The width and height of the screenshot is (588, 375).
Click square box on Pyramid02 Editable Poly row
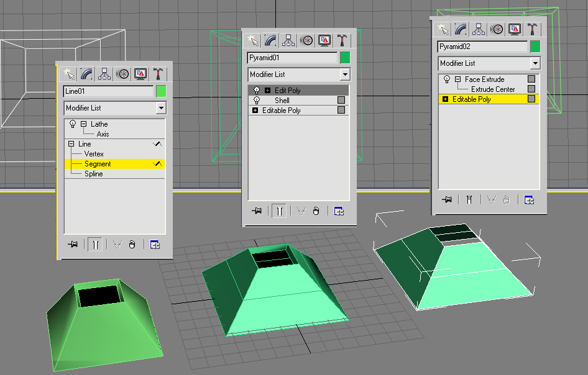pyautogui.click(x=531, y=99)
